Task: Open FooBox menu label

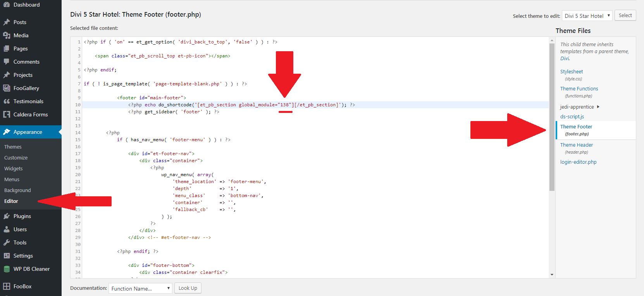Action: tap(22, 286)
